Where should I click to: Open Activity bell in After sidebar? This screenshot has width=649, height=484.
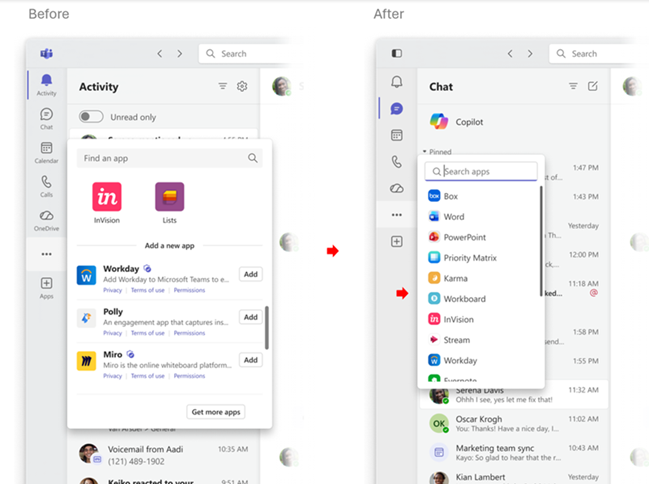coord(397,82)
